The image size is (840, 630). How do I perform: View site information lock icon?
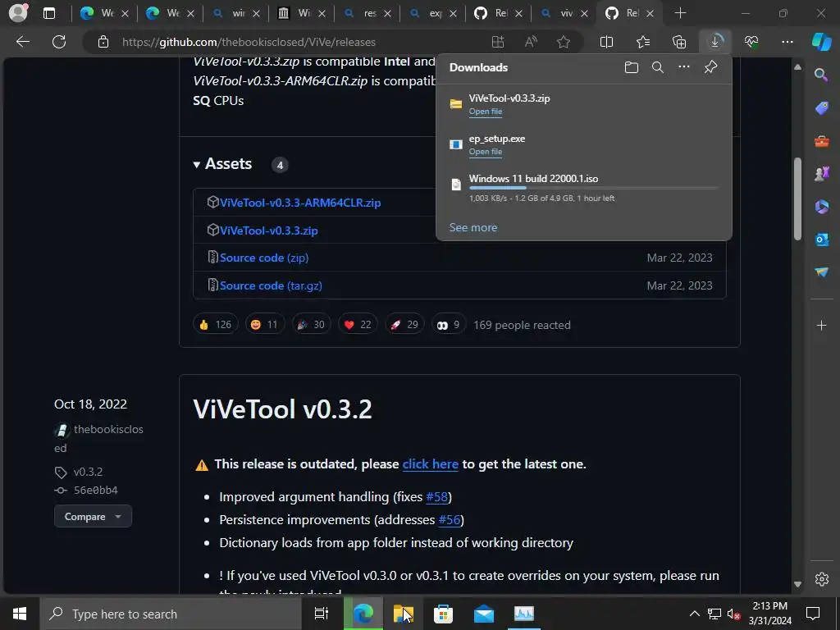pos(103,42)
